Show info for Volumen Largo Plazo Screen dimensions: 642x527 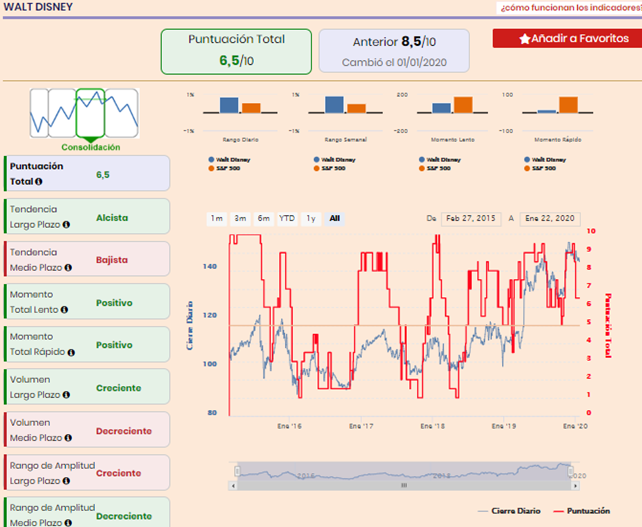(x=66, y=395)
